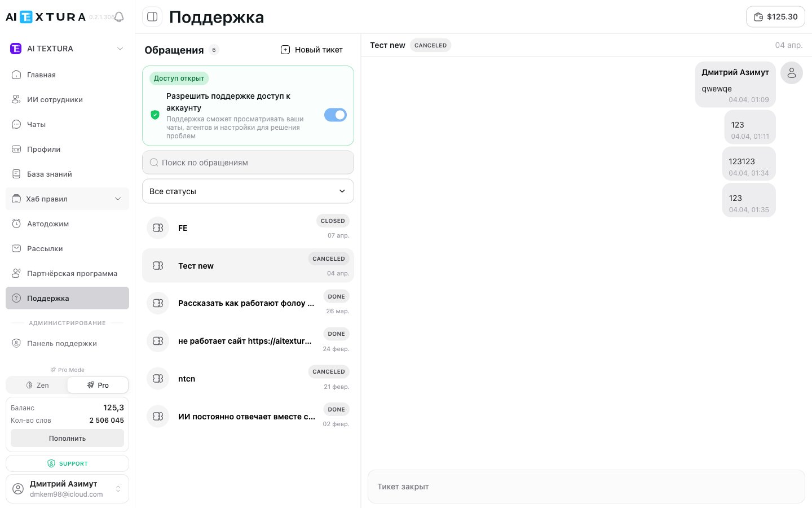Image resolution: width=812 pixels, height=508 pixels.
Task: Navigate to Профили
Action: 68,149
